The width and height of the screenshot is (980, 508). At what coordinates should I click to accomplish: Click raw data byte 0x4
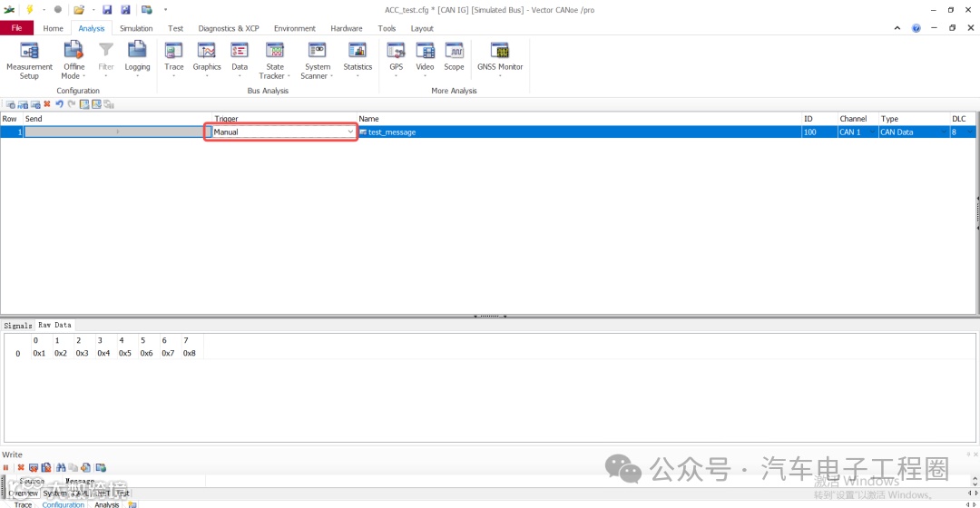tap(103, 353)
